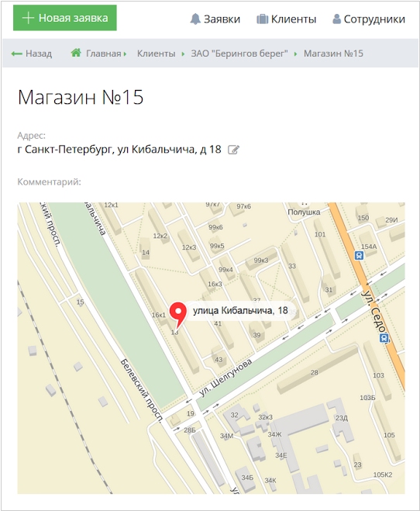420x511 pixels.
Task: Open the Сотрудники menu item
Action: point(369,19)
